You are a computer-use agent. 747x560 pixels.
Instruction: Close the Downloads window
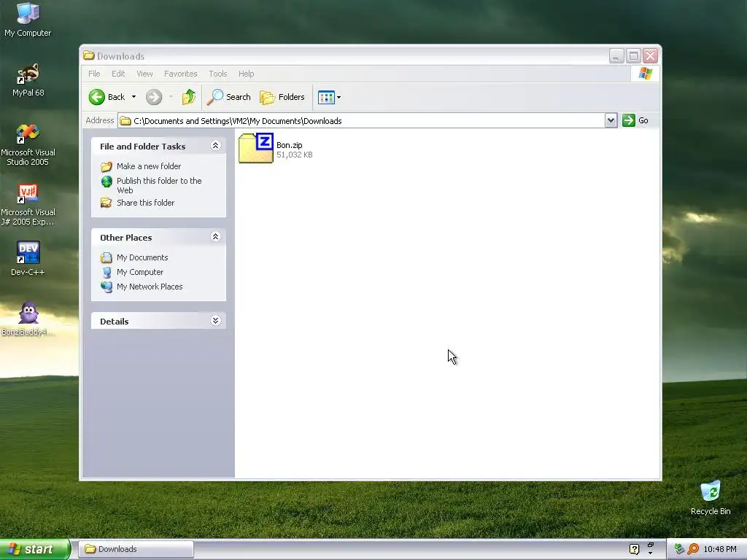tap(650, 55)
